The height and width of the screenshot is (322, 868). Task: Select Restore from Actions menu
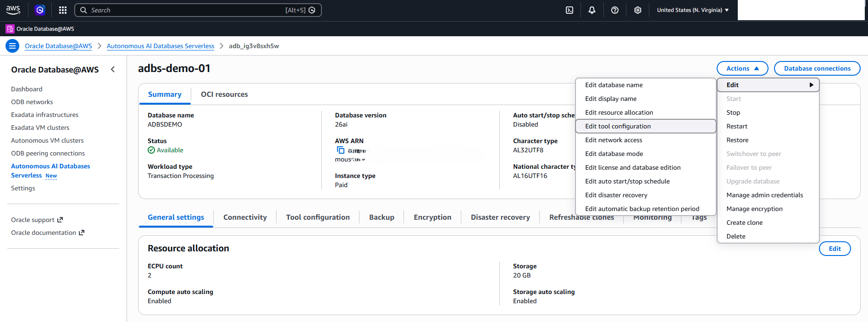pos(768,140)
